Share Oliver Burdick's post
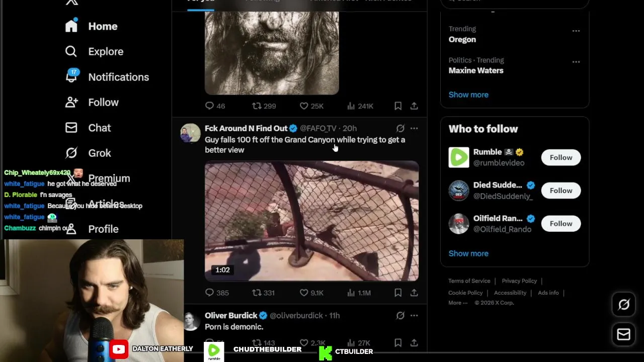644x362 pixels. 414,343
